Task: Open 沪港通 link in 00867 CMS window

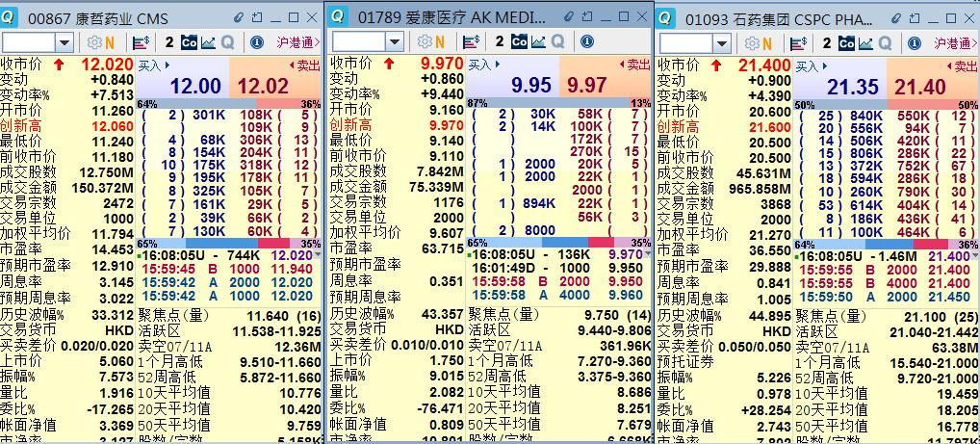Action: tap(298, 42)
